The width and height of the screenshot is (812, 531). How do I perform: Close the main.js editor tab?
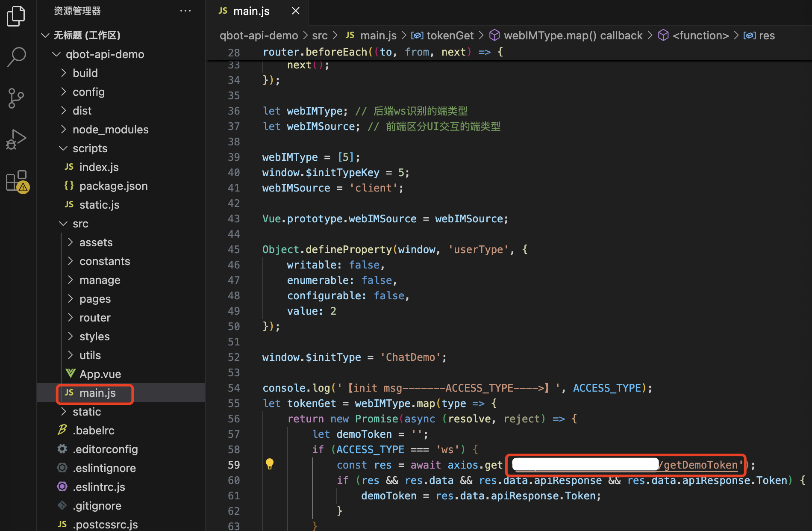pos(295,11)
